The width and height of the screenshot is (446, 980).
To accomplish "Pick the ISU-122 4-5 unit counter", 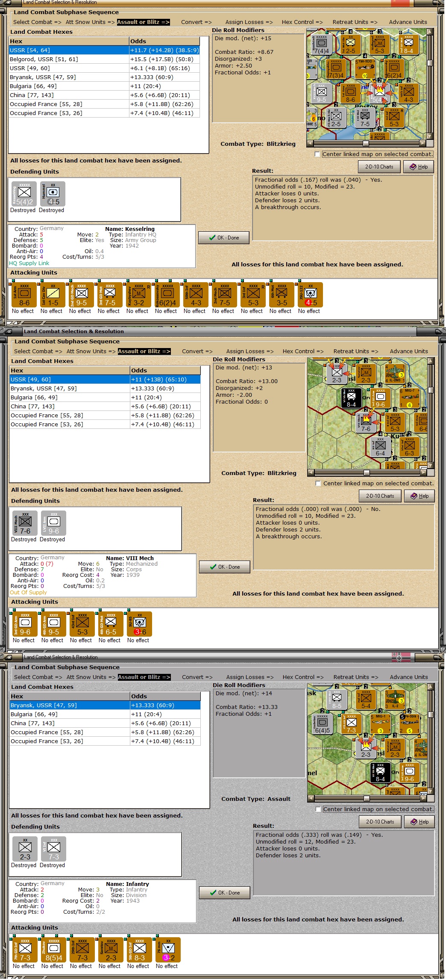I will 311,295.
